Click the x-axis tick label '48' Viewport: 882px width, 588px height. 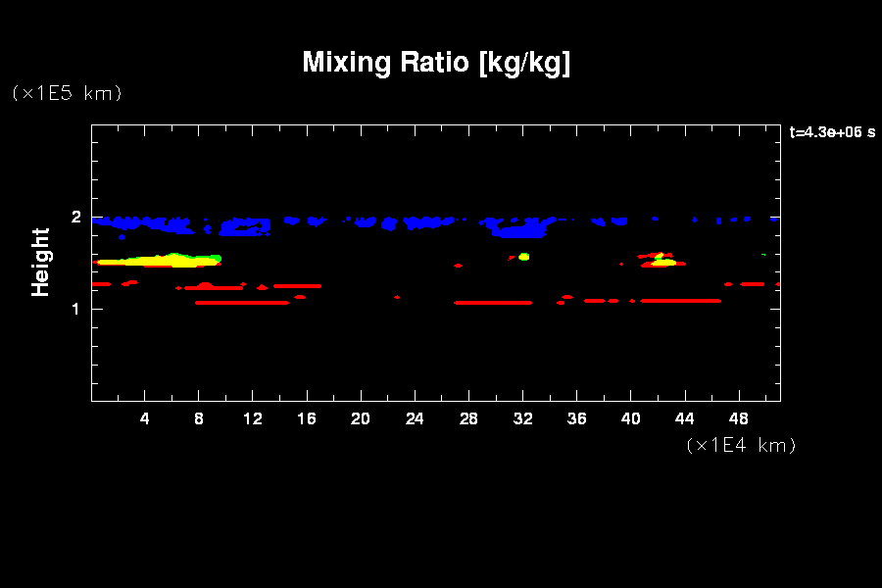[738, 418]
